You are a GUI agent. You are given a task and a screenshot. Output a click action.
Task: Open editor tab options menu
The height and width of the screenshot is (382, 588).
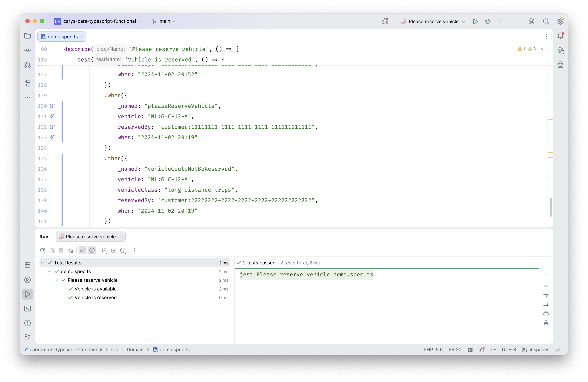click(x=546, y=37)
